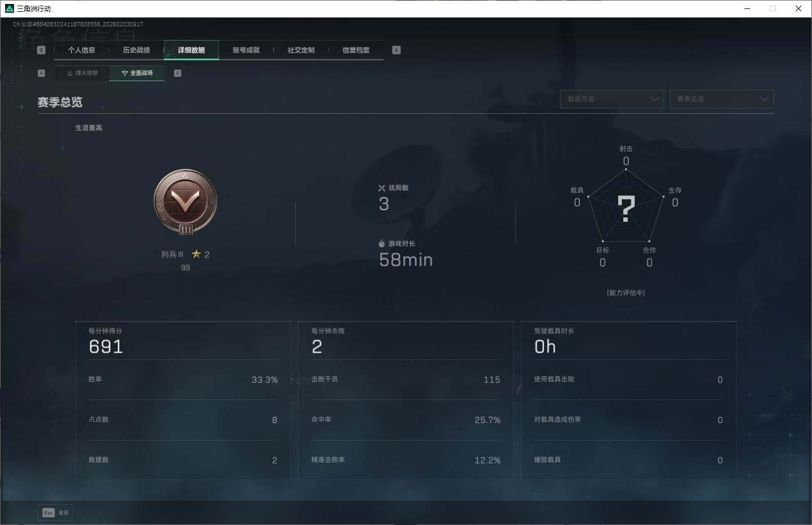Click the 生存 radar label

point(675,190)
